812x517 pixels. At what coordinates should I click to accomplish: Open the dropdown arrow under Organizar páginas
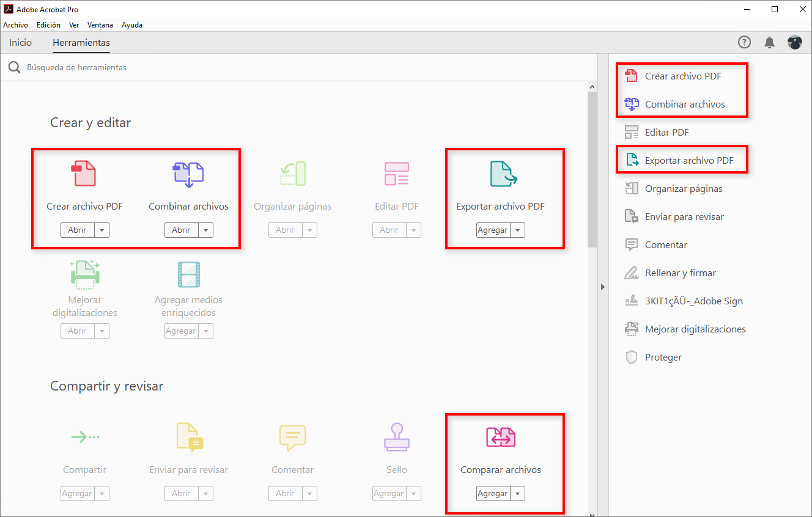[x=309, y=230]
